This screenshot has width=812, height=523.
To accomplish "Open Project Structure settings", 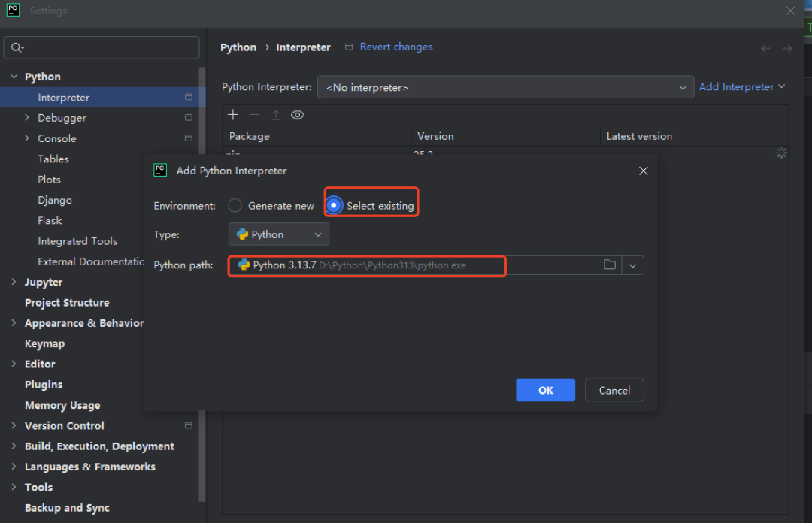I will click(67, 302).
